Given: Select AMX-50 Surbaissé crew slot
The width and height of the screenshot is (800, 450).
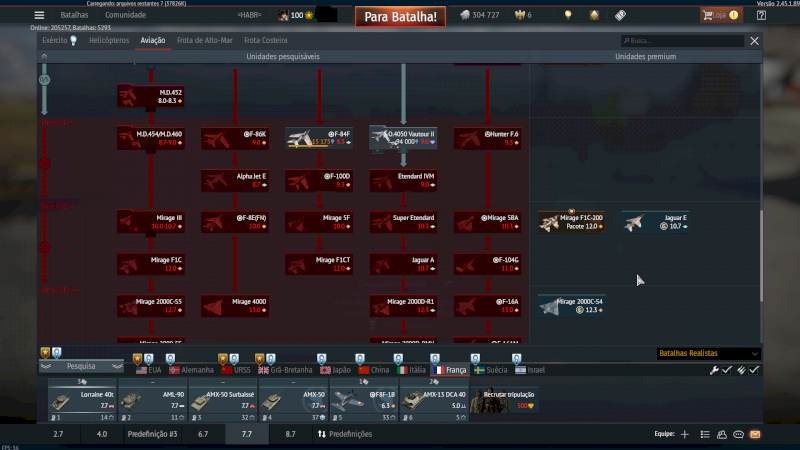Looking at the screenshot, I should pos(223,400).
